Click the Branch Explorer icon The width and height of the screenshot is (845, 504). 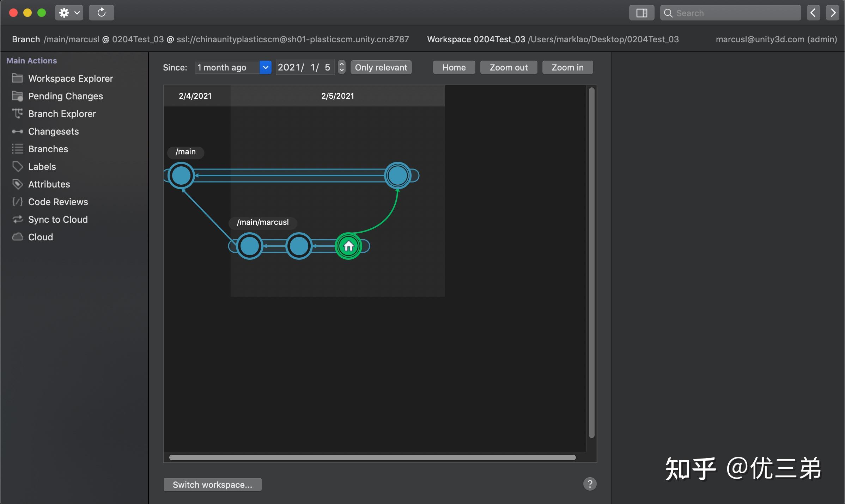(17, 113)
